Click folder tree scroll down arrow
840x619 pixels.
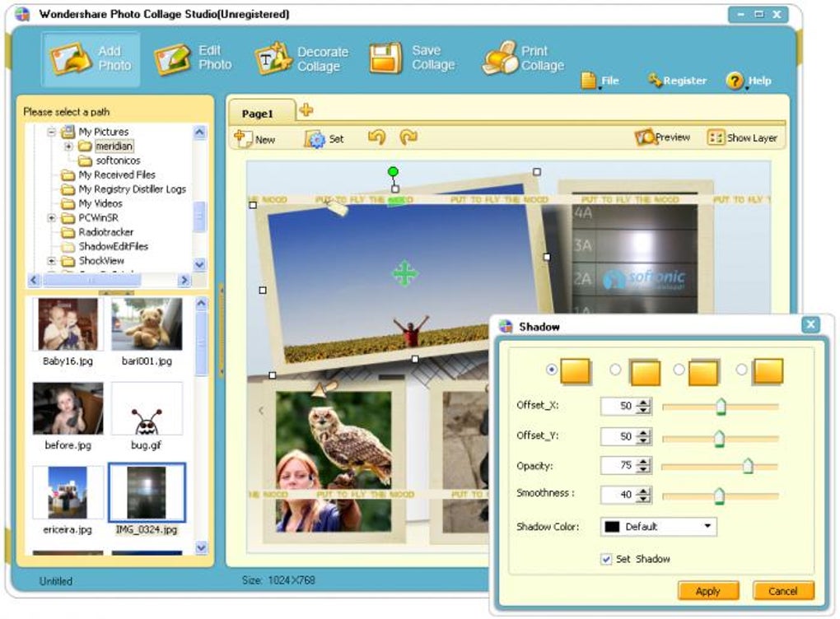tap(200, 264)
